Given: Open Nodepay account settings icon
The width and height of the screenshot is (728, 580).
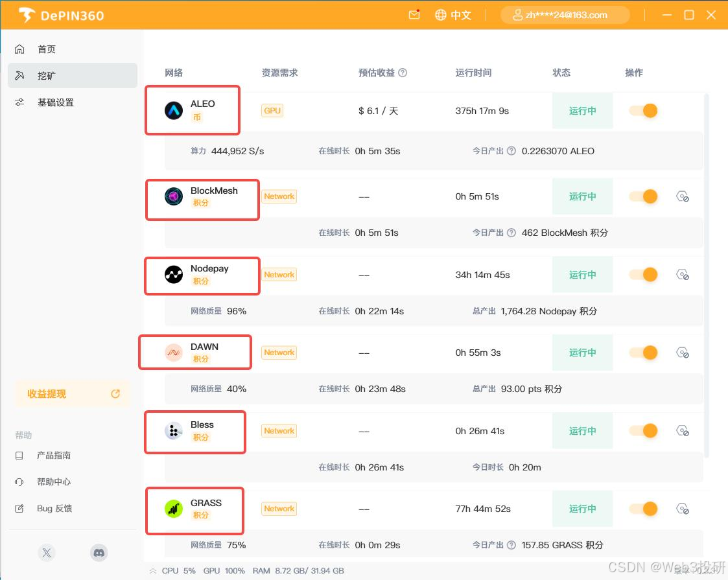Looking at the screenshot, I should (x=683, y=275).
